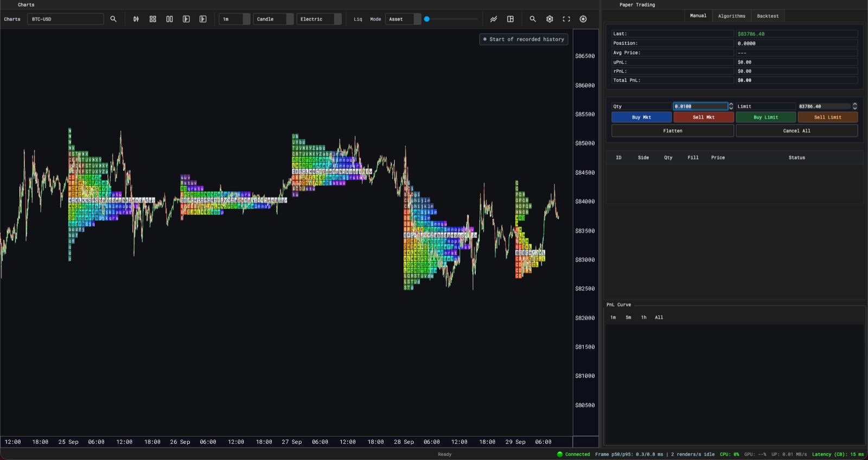Click the Sell Mkt button
The image size is (868, 460).
tap(704, 117)
